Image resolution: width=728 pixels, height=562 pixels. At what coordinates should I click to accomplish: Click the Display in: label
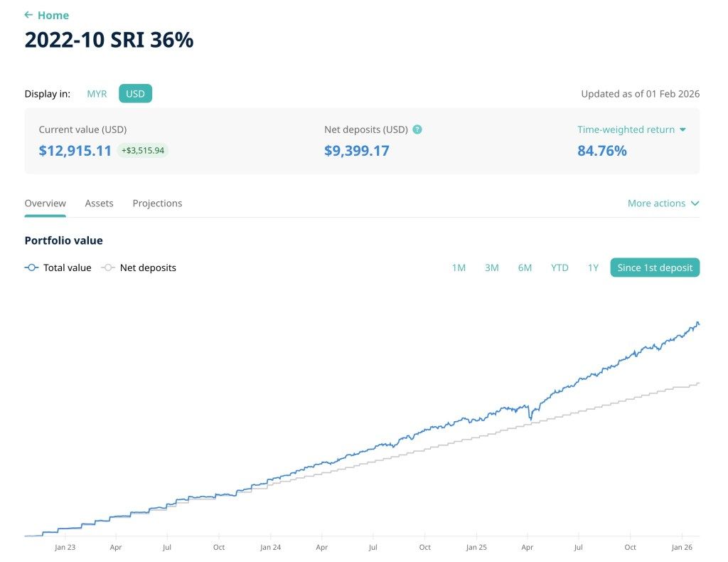click(48, 94)
